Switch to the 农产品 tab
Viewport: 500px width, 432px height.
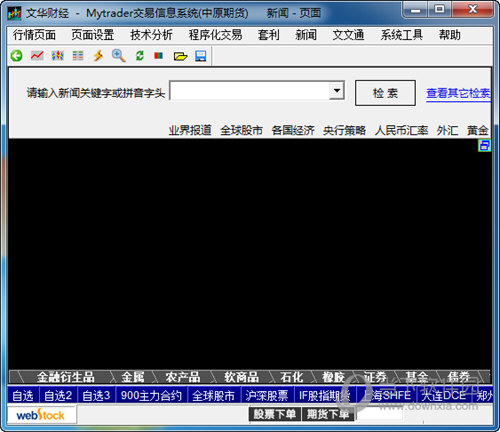(183, 377)
